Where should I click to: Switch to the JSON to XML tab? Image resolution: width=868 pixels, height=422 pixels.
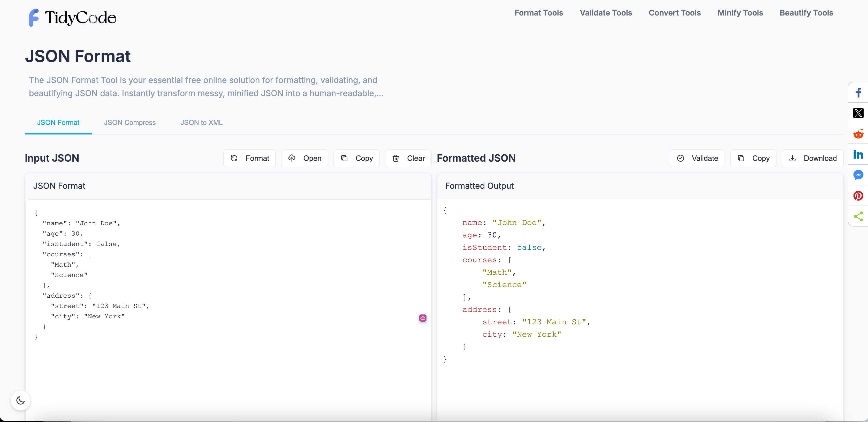201,122
